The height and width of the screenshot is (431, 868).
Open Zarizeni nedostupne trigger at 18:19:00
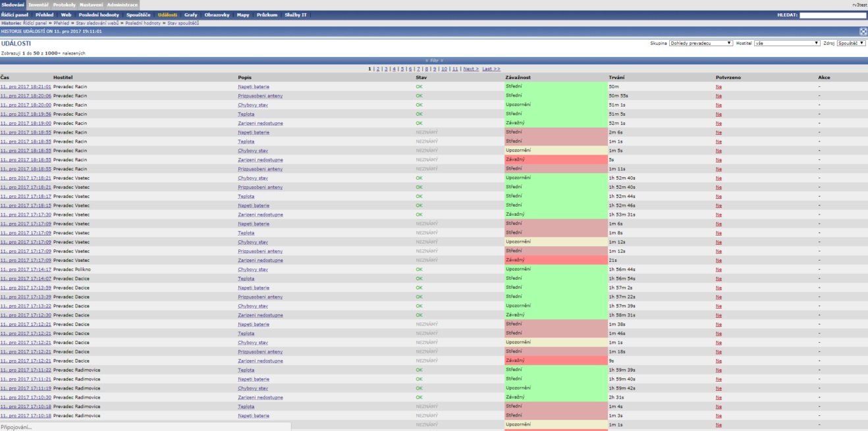pyautogui.click(x=260, y=123)
